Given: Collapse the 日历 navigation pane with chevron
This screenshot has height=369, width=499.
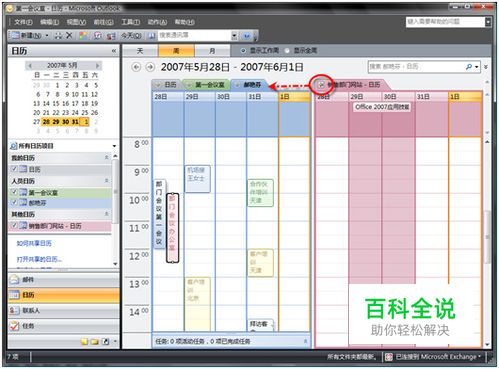Looking at the screenshot, I should point(114,51).
